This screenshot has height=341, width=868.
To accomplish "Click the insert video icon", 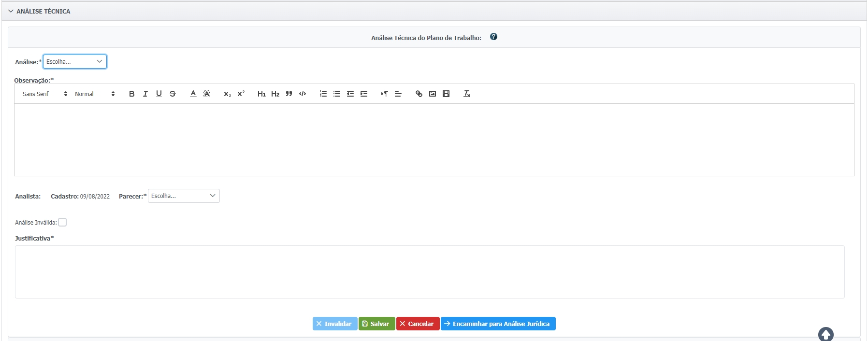I will pos(446,94).
